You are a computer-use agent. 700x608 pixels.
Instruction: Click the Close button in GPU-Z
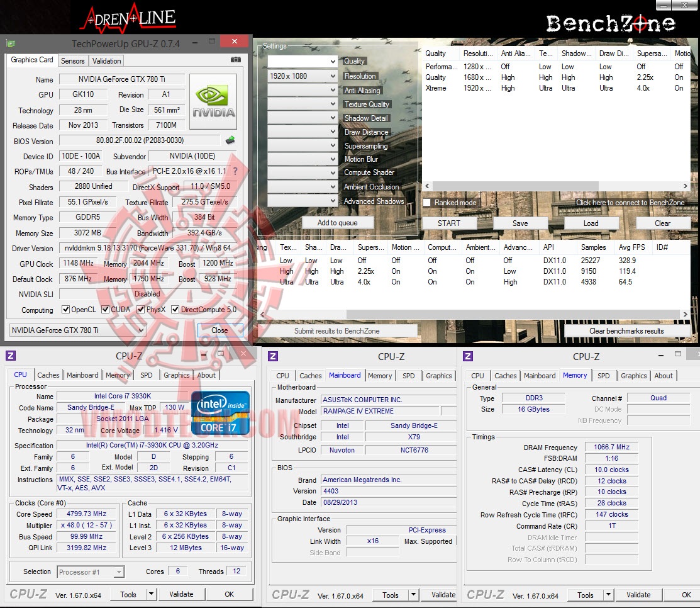pyautogui.click(x=219, y=330)
